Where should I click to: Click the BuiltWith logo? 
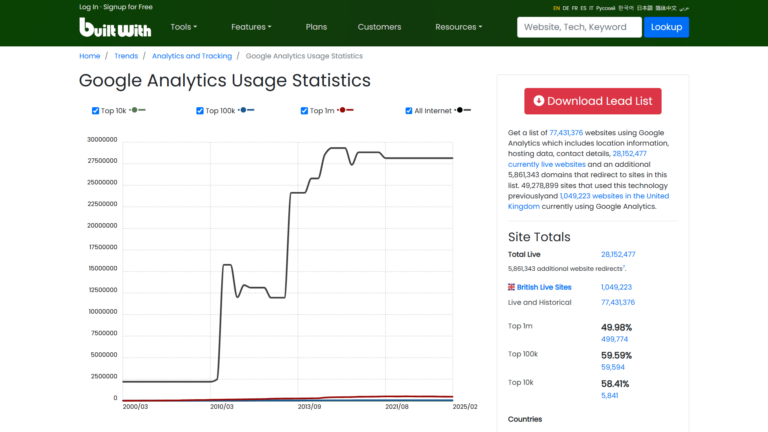click(115, 27)
